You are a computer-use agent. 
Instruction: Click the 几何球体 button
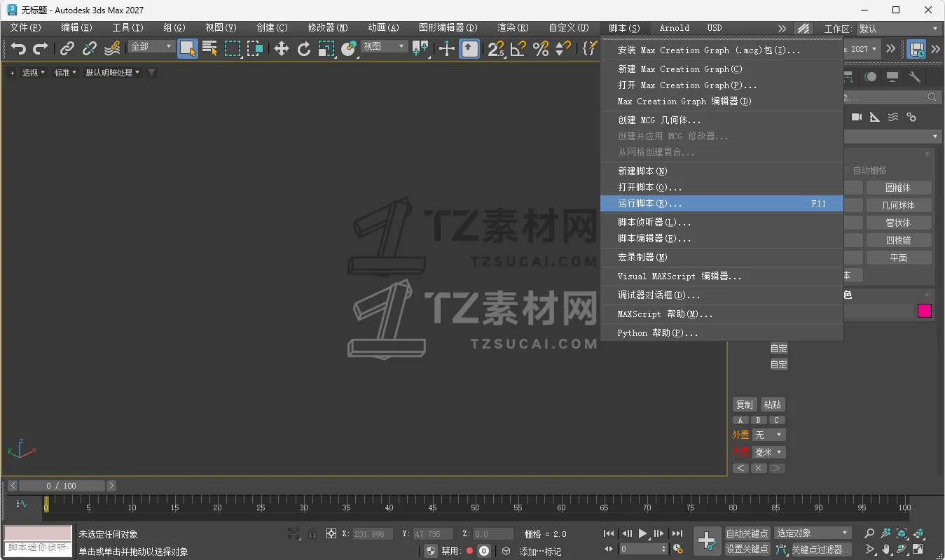[x=899, y=205]
